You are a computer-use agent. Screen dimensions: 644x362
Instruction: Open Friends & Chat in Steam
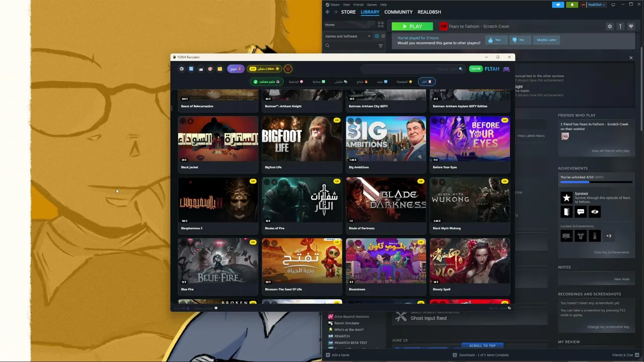(625, 355)
